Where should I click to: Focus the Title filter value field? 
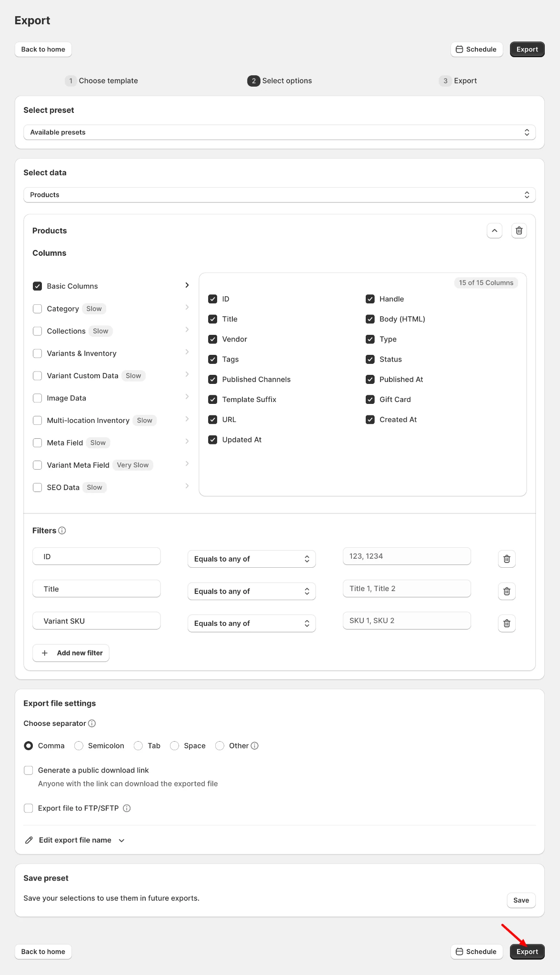pos(407,589)
